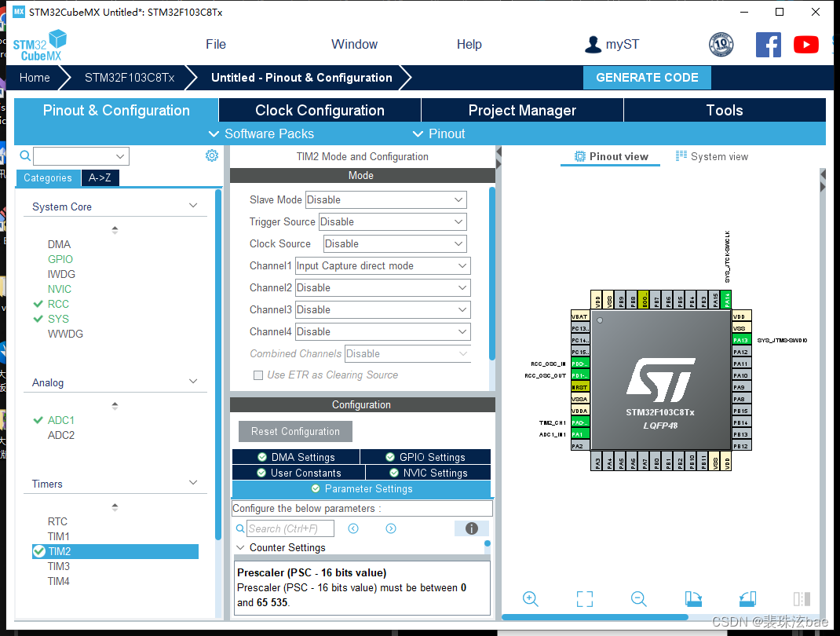The width and height of the screenshot is (840, 636).
Task: Click the GENERATE CODE button
Action: (x=647, y=78)
